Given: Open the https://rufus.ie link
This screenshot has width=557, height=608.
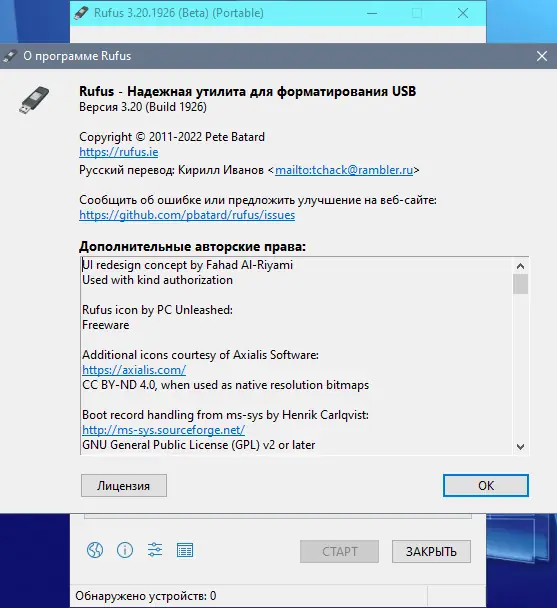Looking at the screenshot, I should pyautogui.click(x=119, y=152).
